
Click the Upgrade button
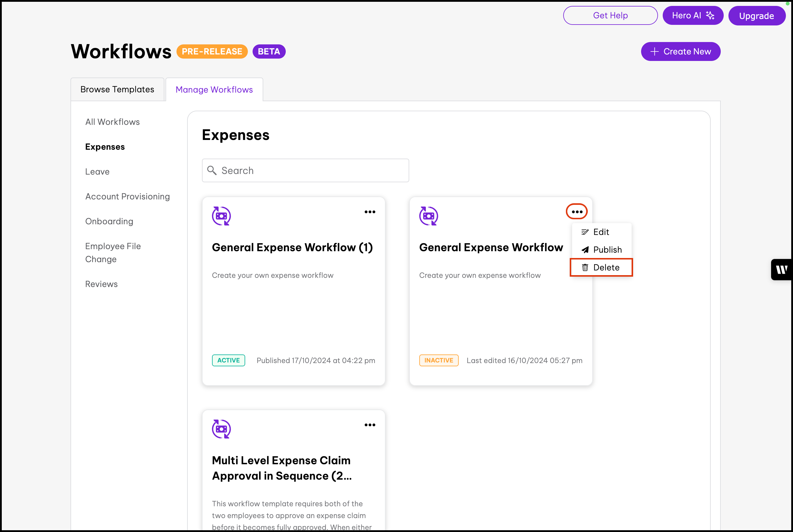(756, 16)
